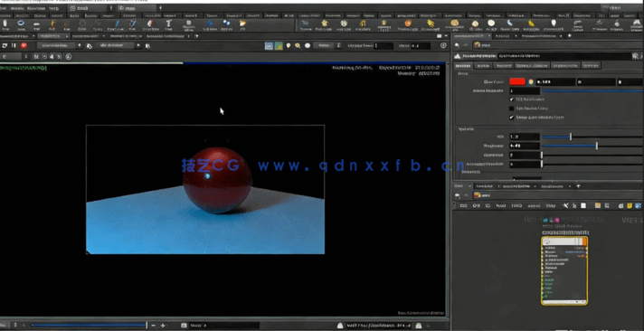Stop the render with the red button

24,45
